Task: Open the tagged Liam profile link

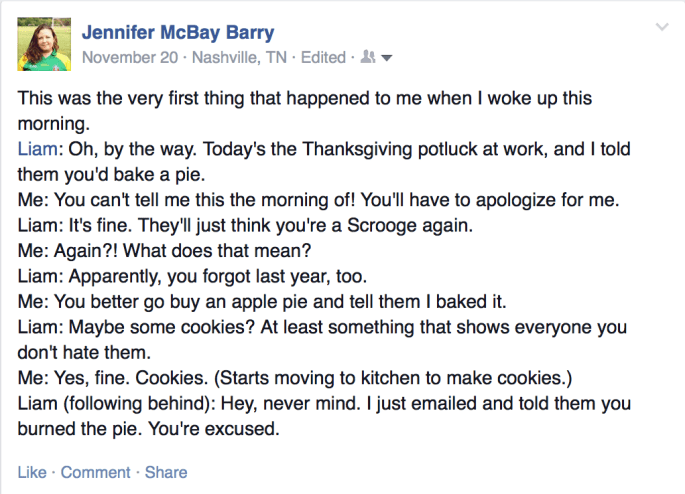Action: point(36,149)
